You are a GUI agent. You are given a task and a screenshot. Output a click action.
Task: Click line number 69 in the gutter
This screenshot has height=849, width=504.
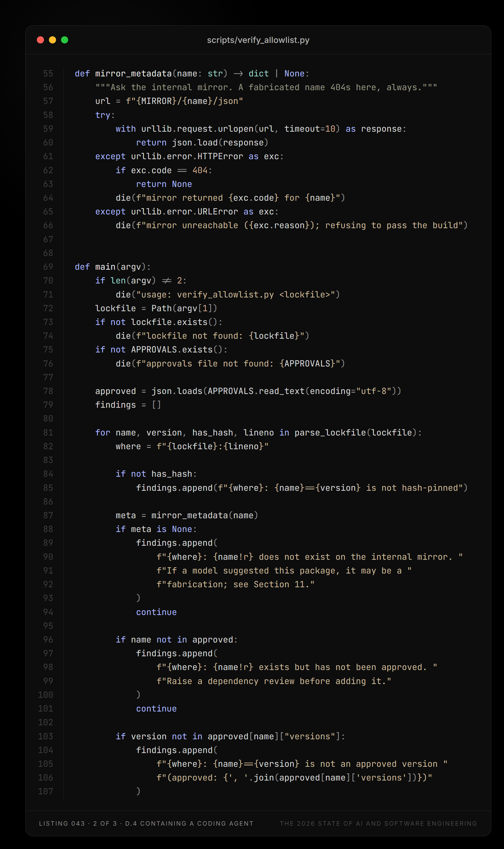[48, 267]
